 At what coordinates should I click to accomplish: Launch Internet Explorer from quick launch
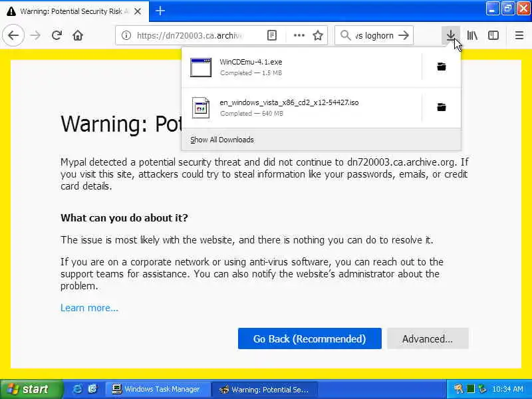pyautogui.click(x=77, y=389)
